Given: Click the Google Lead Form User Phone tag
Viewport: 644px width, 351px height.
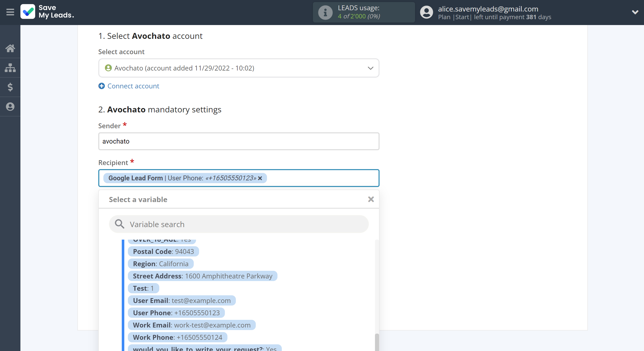Looking at the screenshot, I should pyautogui.click(x=185, y=178).
